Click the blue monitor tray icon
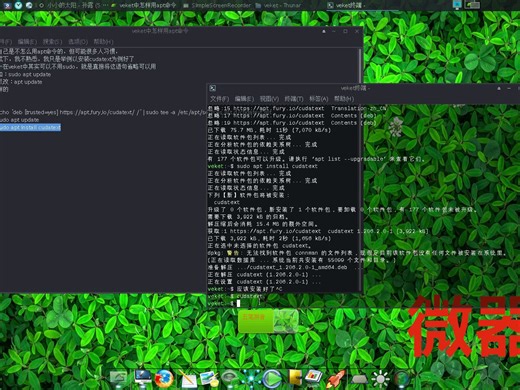The width and height of the screenshot is (520, 390). coord(457,5)
